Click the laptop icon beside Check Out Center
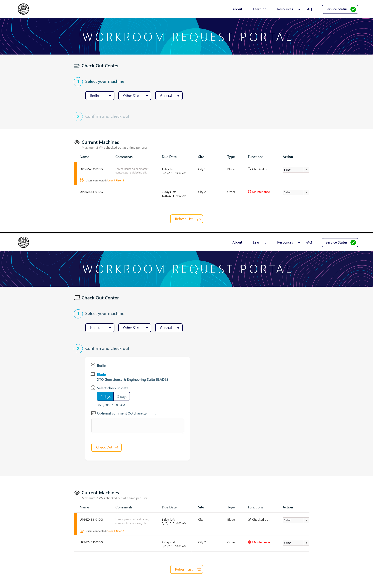The image size is (373, 588). (x=77, y=66)
